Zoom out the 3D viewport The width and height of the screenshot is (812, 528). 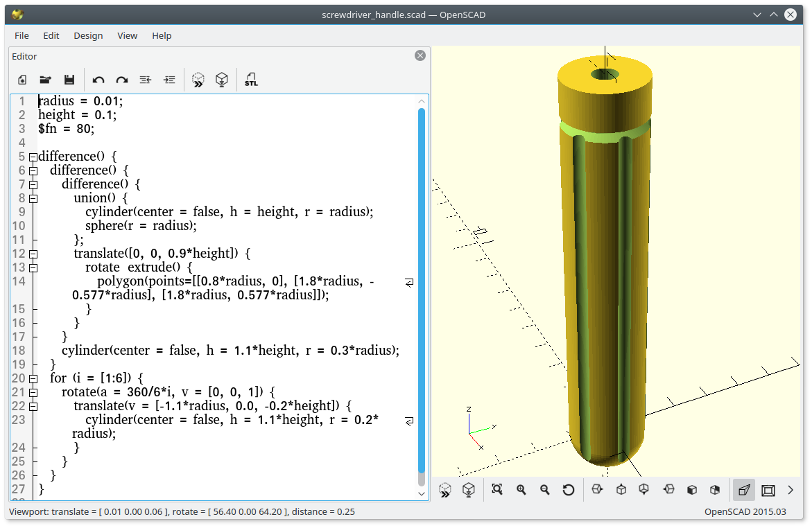pos(545,490)
